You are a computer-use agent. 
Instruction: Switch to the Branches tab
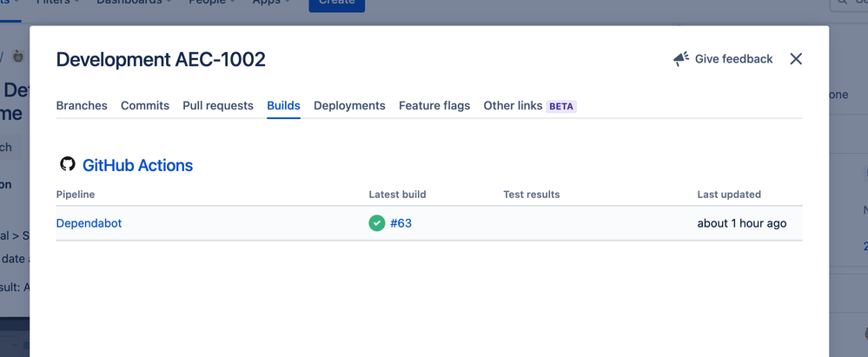82,106
